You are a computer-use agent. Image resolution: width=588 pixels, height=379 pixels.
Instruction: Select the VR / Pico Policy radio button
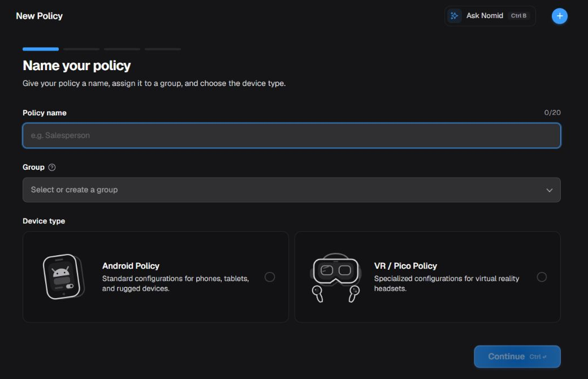(x=542, y=277)
